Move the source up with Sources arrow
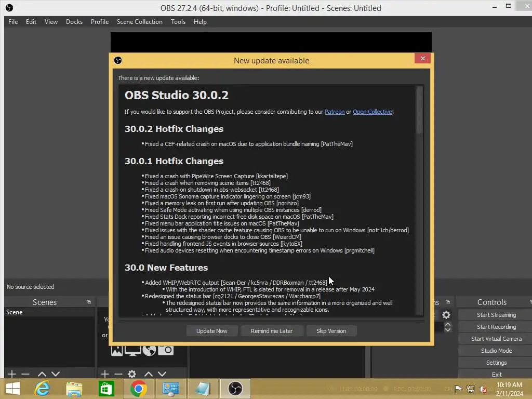 pyautogui.click(x=149, y=374)
